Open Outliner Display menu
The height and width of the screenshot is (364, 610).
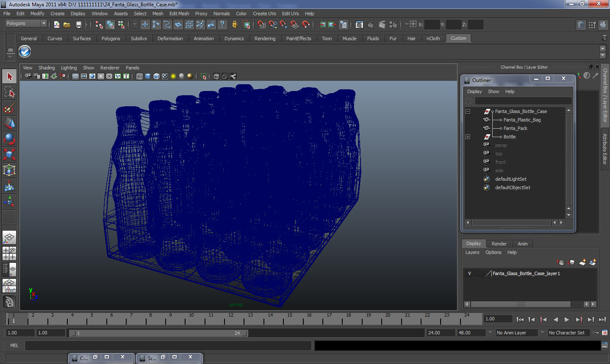pyautogui.click(x=474, y=91)
